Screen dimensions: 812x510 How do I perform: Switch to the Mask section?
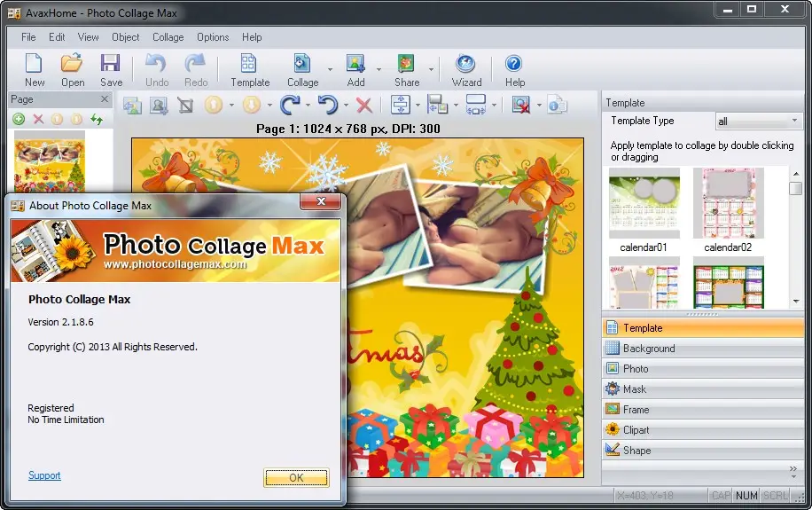coord(703,389)
